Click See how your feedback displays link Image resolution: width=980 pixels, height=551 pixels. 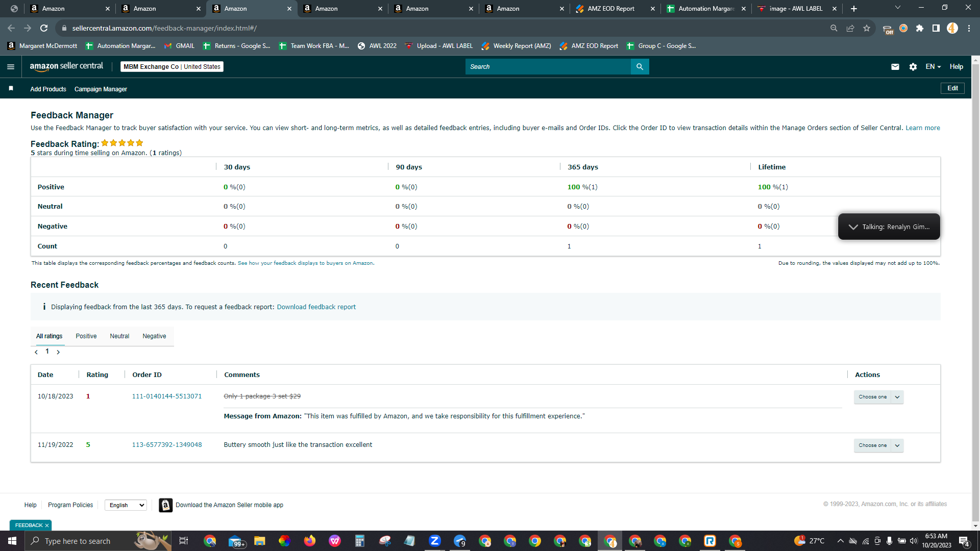tap(305, 263)
